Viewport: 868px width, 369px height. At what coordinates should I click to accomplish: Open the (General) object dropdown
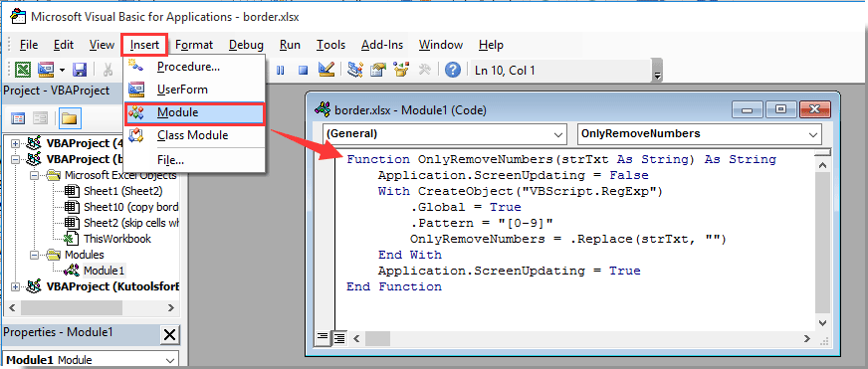[x=445, y=134]
